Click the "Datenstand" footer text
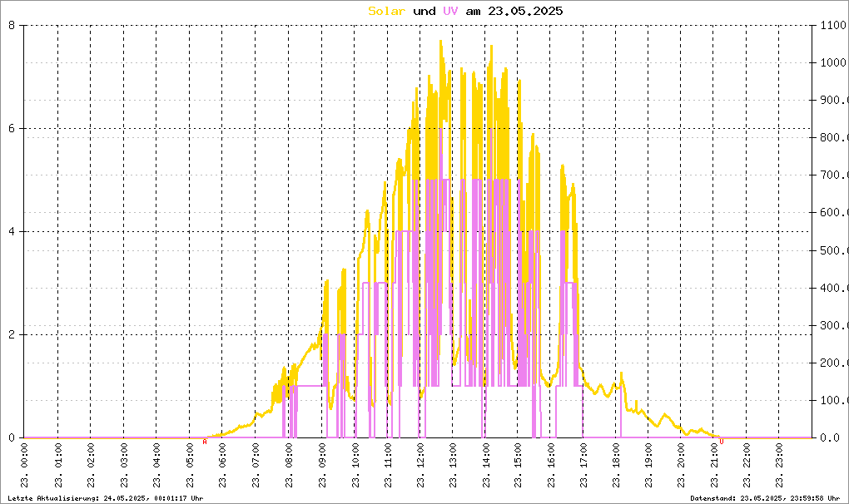The height and width of the screenshot is (504, 849). tap(765, 498)
